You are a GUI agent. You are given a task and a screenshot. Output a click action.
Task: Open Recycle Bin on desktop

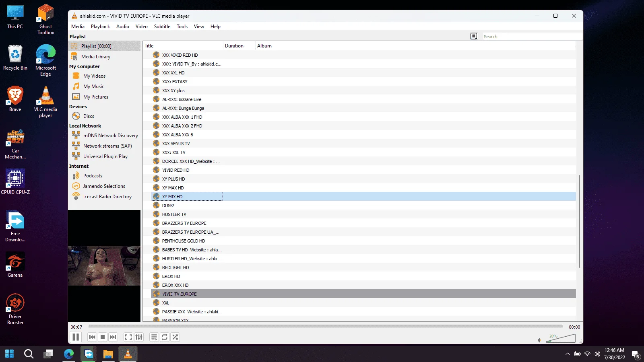pos(15,58)
